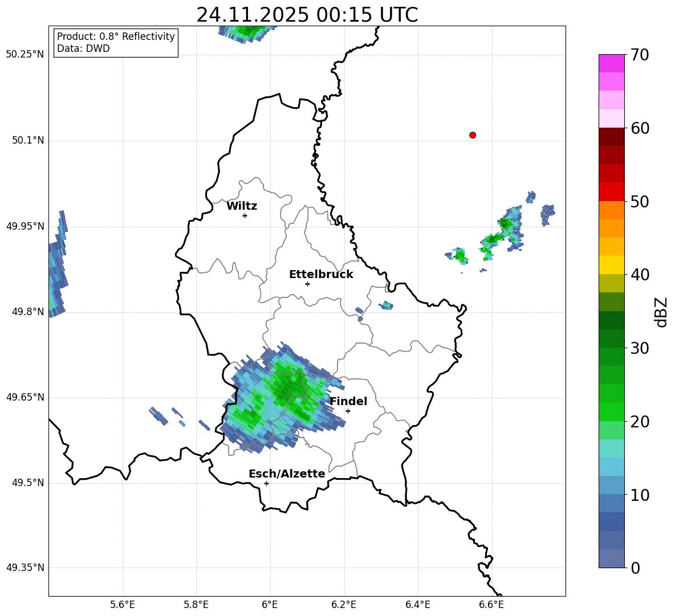Image resolution: width=675 pixels, height=616 pixels.
Task: Click the 'Data: DWD' legend text
Action: point(83,48)
